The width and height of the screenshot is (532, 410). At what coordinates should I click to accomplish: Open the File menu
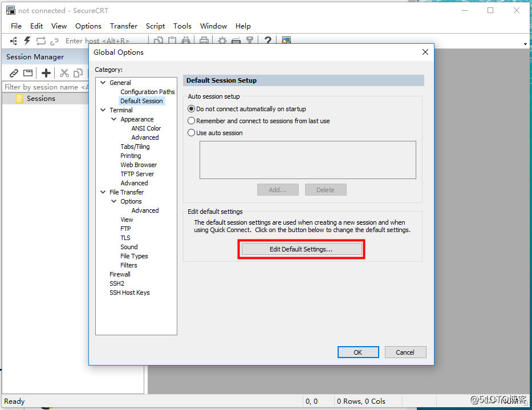coord(16,26)
